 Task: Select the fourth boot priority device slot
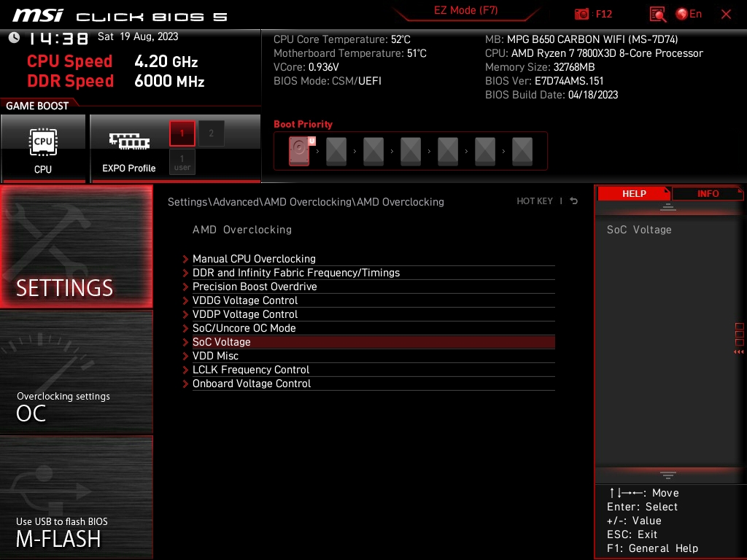tap(411, 152)
